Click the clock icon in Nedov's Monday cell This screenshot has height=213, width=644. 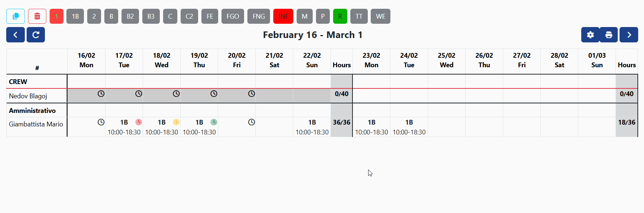click(x=101, y=94)
